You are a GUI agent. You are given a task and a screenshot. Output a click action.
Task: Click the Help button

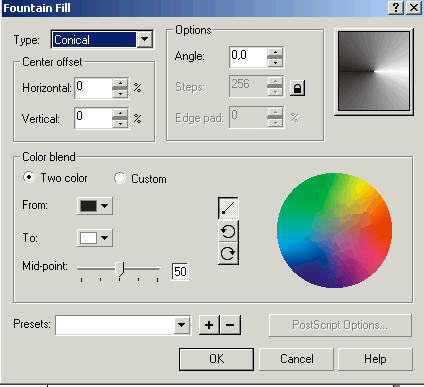pos(375,359)
